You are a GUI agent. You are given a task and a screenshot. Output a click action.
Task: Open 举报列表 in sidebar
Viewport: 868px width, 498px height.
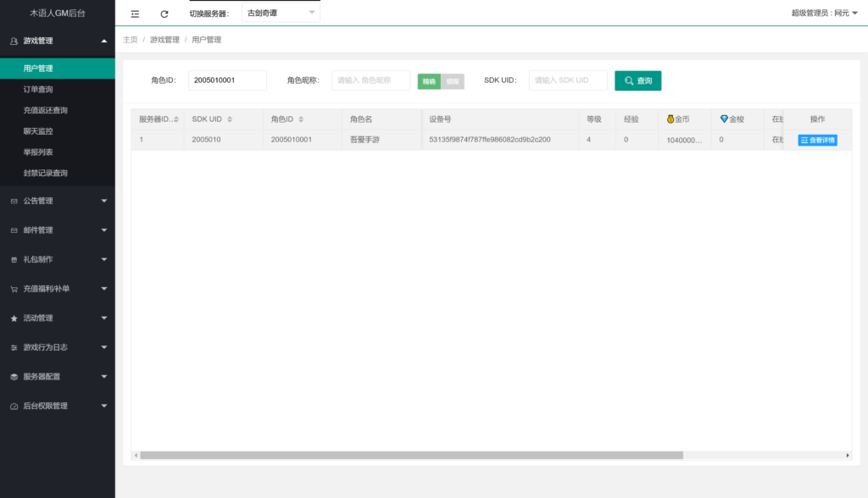click(58, 152)
